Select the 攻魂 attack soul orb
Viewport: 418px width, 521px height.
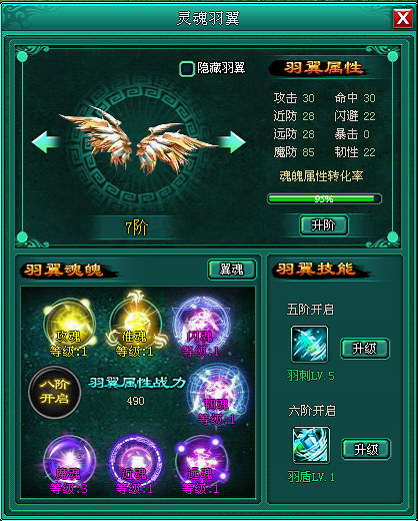click(x=69, y=324)
